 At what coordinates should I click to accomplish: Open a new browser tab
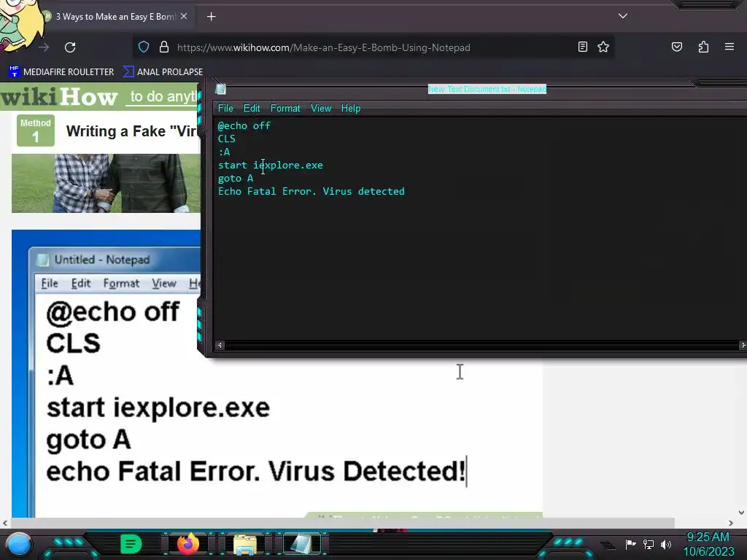point(211,17)
